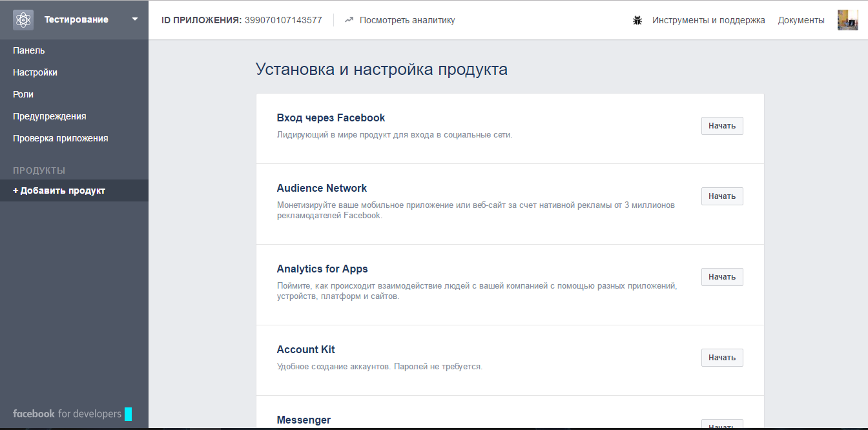This screenshot has width=868, height=430.
Task: Open the Документы link
Action: tap(801, 20)
